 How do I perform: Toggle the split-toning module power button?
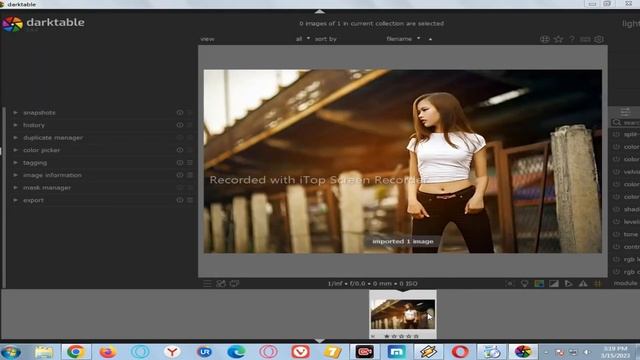tap(616, 134)
